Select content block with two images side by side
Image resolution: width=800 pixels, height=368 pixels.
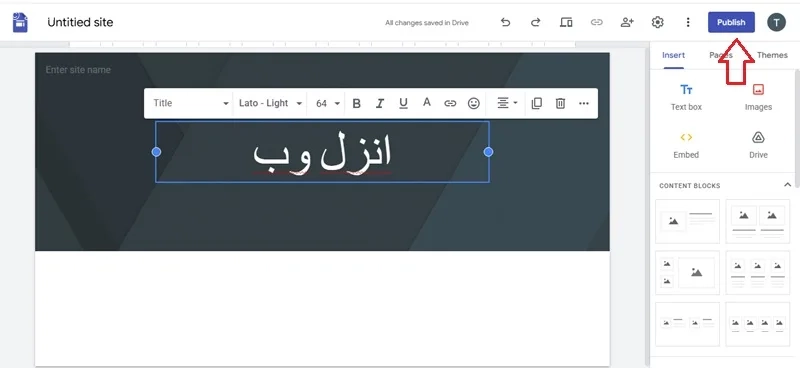click(x=758, y=222)
